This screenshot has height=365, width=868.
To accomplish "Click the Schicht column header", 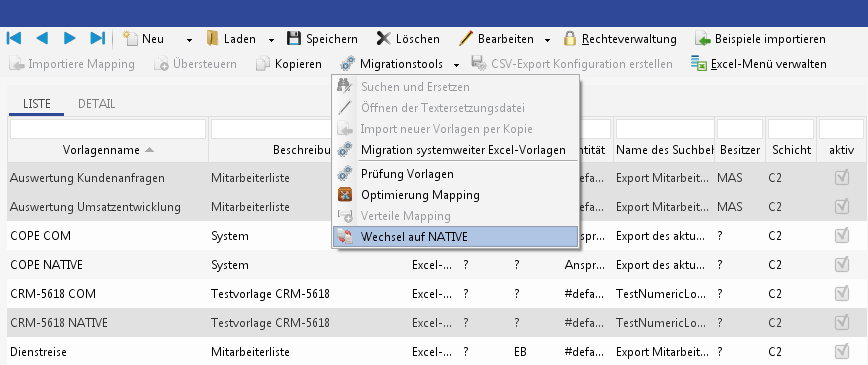I will point(791,150).
